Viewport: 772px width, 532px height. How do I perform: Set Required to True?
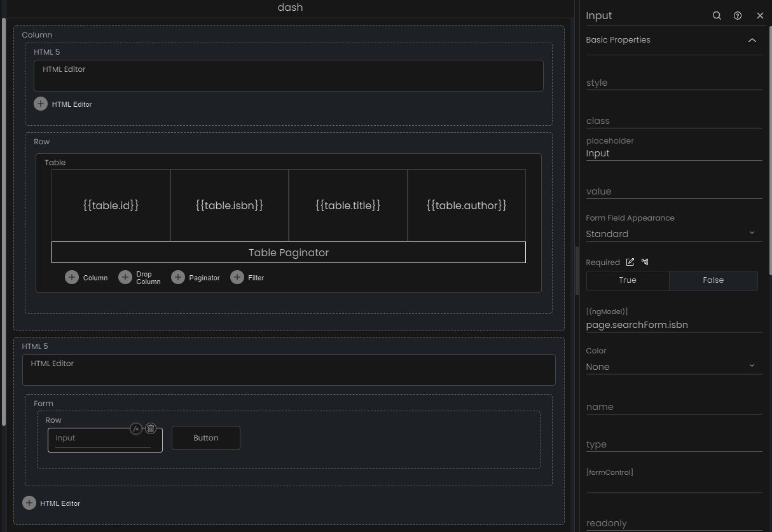628,280
